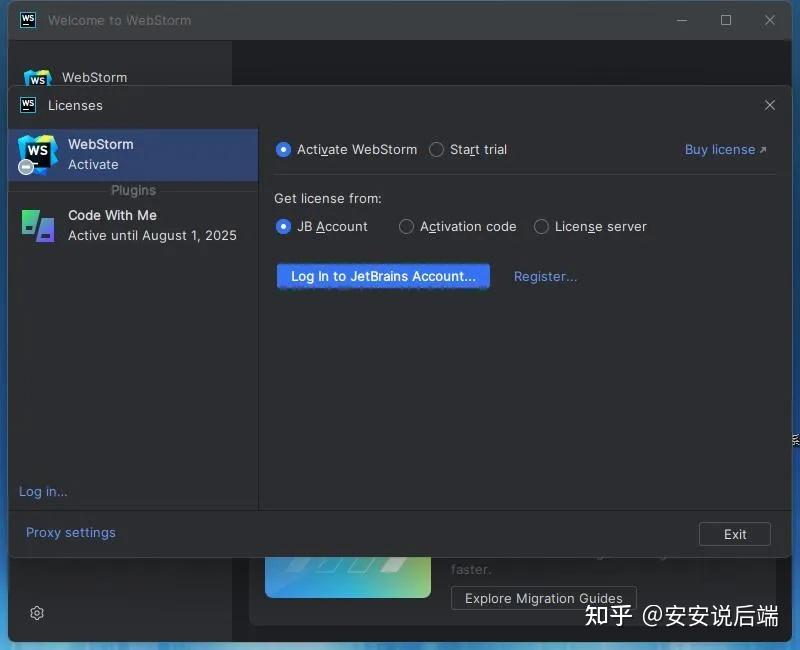Click the WS icon beside WebStorm in welcome sidebar
800x650 pixels.
pos(36,78)
